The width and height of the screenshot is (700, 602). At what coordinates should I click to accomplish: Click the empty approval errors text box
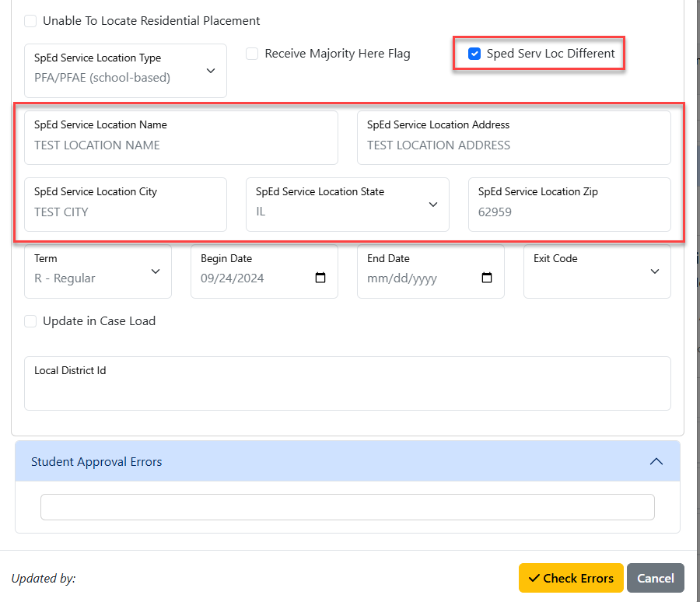pyautogui.click(x=348, y=507)
